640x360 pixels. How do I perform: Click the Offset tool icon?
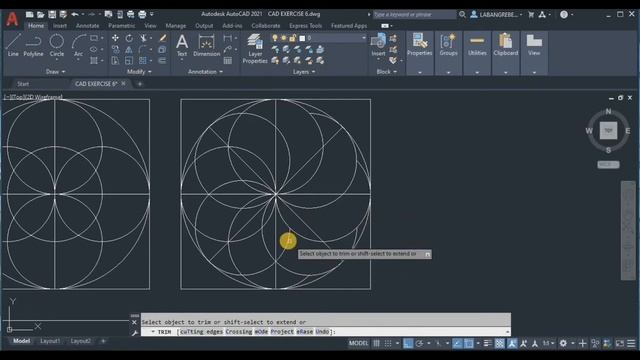point(162,61)
